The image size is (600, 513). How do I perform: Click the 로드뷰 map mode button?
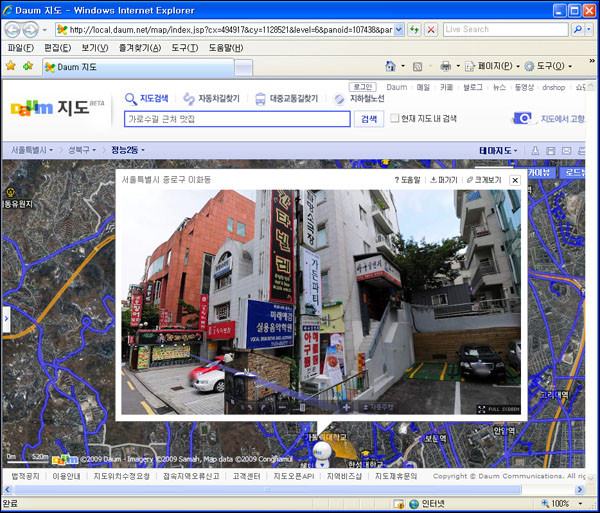pyautogui.click(x=572, y=173)
